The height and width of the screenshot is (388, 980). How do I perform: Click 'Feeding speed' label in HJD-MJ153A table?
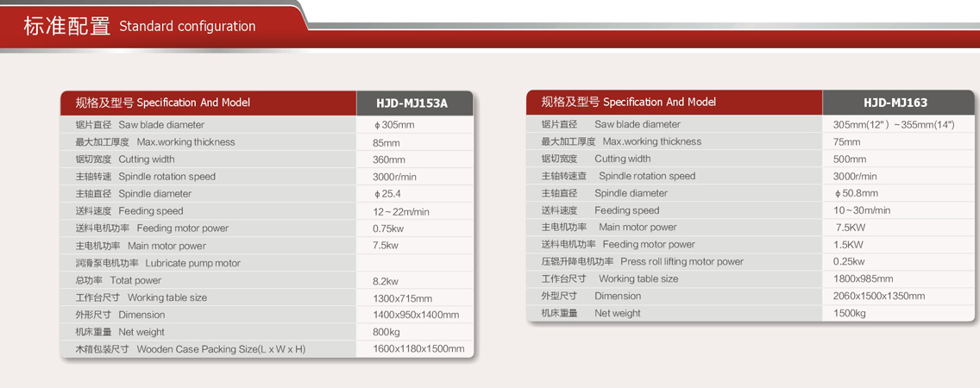pos(151,211)
